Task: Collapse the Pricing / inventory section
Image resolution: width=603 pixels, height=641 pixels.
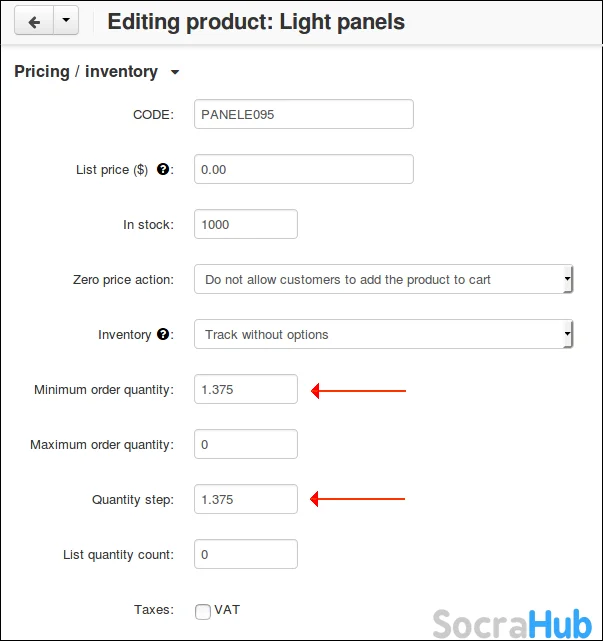Action: (x=175, y=72)
